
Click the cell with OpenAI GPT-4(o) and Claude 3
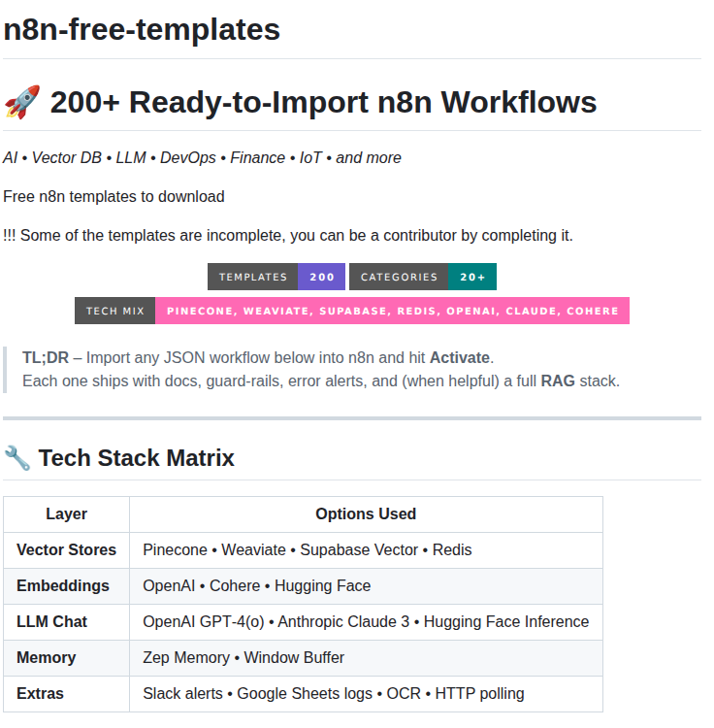tap(366, 621)
